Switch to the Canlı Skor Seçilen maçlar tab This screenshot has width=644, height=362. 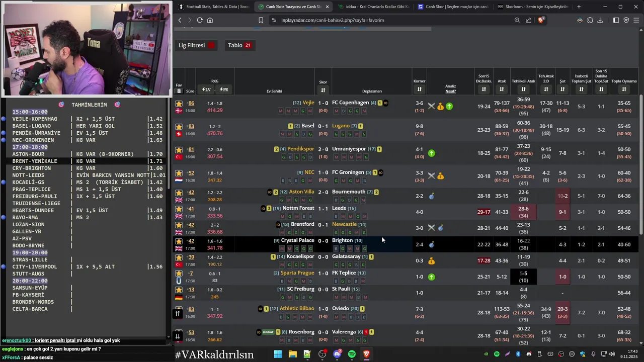tap(453, 7)
